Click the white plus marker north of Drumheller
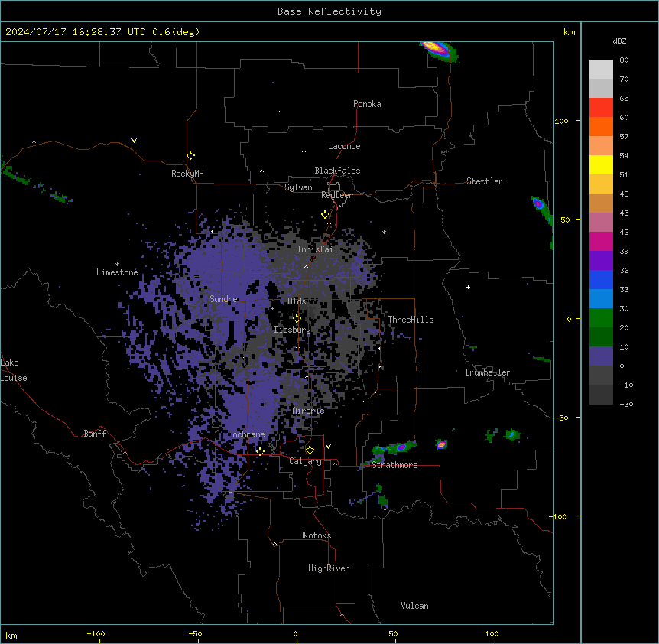 [x=468, y=287]
